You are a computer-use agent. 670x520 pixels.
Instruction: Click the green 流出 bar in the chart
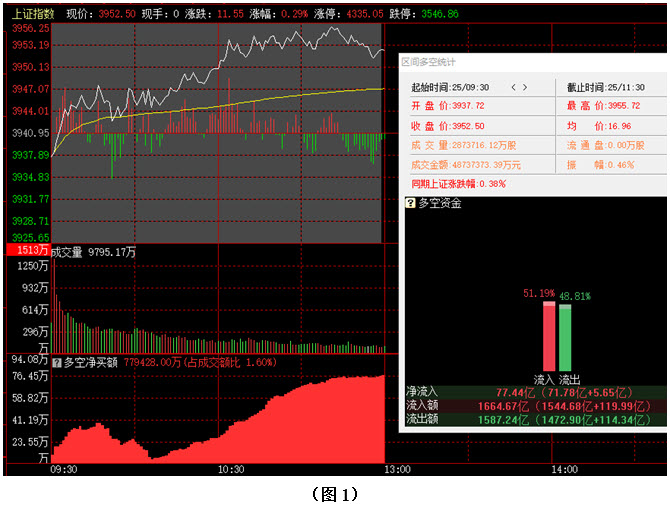(x=565, y=336)
